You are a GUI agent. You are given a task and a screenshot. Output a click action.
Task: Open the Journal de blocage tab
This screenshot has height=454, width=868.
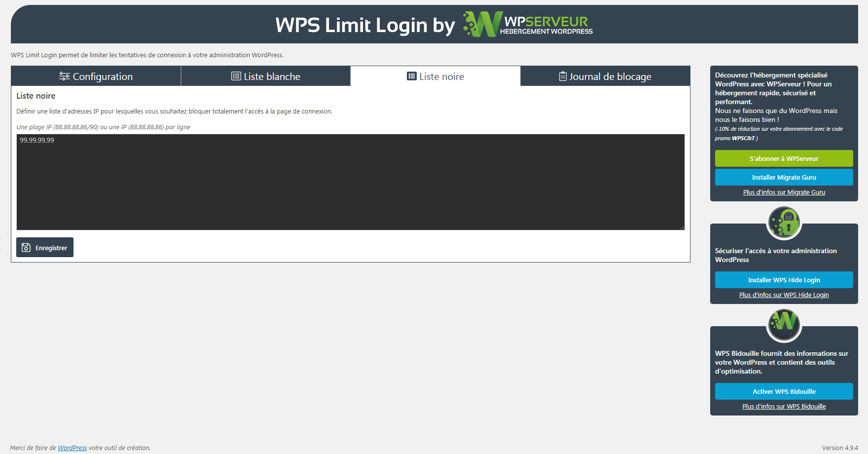point(605,76)
